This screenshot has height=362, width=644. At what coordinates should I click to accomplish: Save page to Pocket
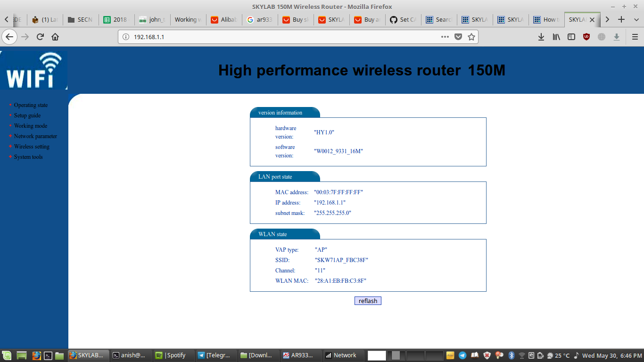coord(458,37)
